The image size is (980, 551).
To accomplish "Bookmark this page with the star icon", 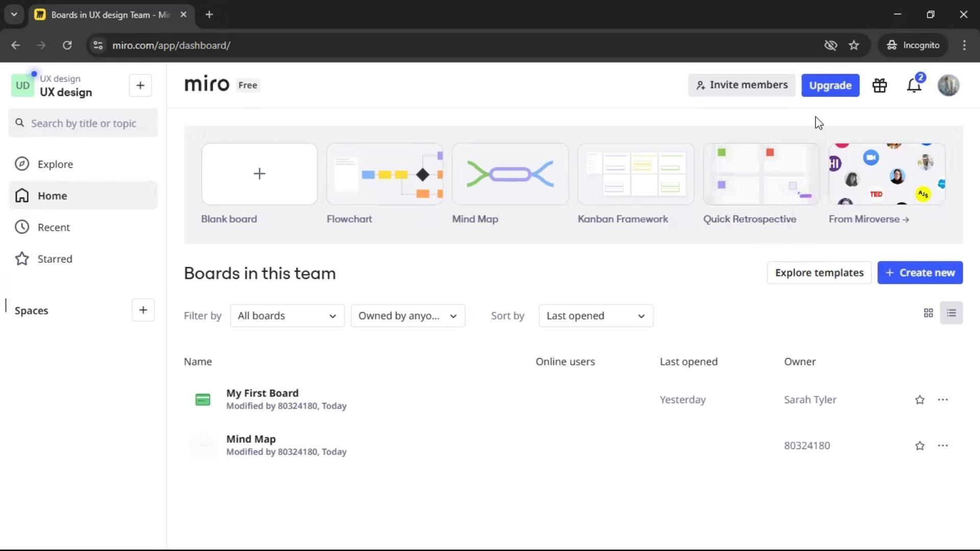I will [854, 45].
